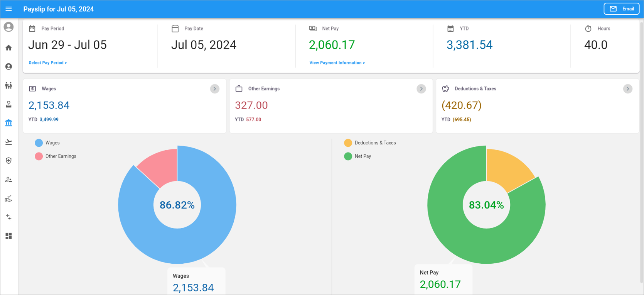Click the Jun 29 - Jul 05 period text
This screenshot has height=295, width=644.
[x=67, y=45]
